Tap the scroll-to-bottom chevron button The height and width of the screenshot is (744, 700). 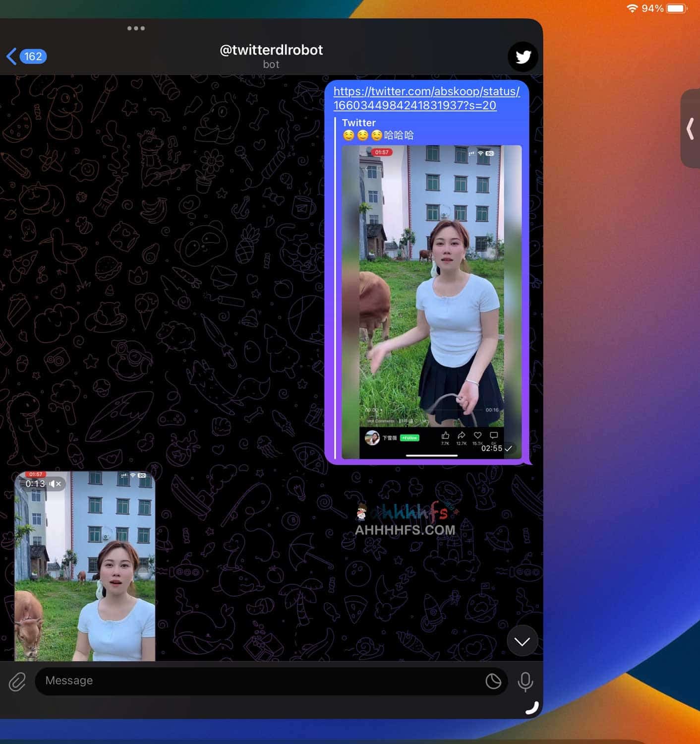click(x=522, y=641)
